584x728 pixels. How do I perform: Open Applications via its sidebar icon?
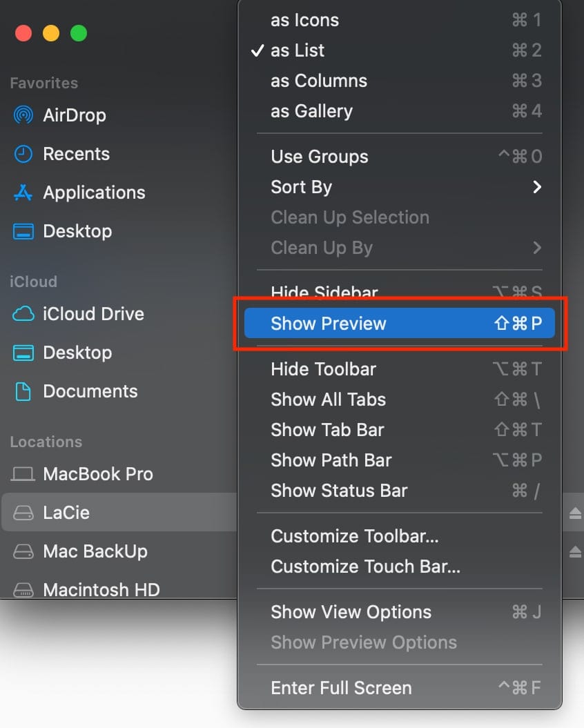[x=23, y=193]
